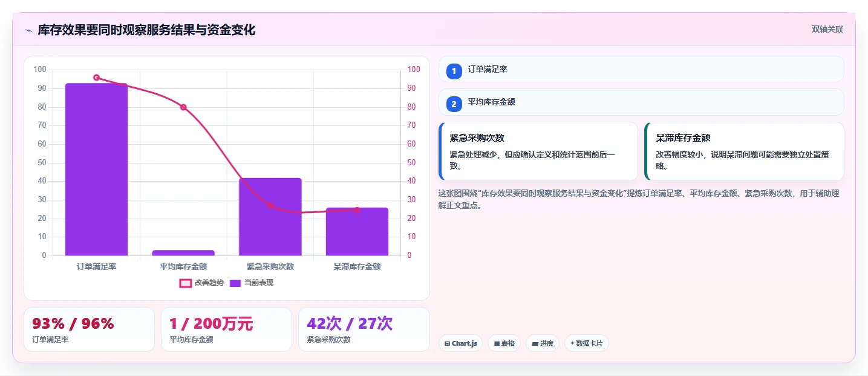Image resolution: width=868 pixels, height=376 pixels.
Task: Click trend line point at 呆滞库存金额
Action: coord(357,210)
